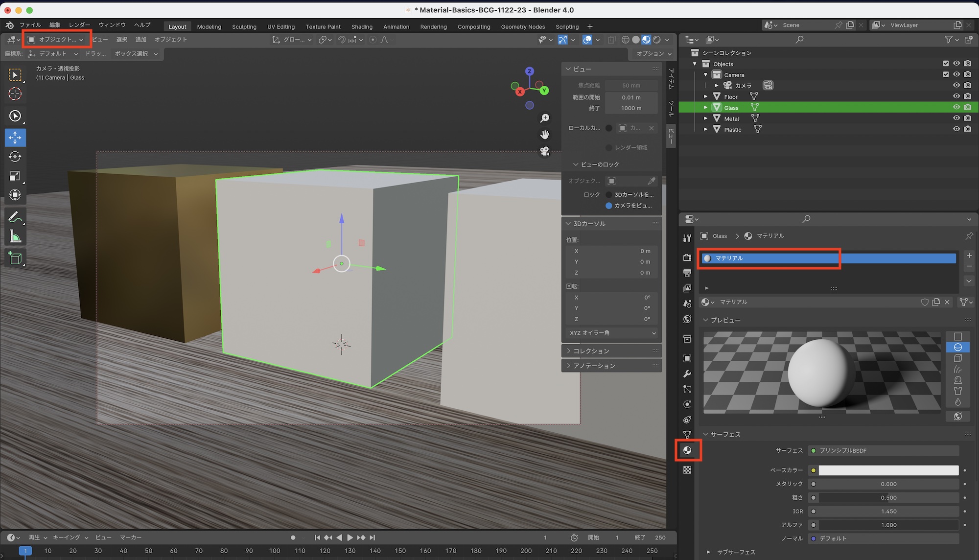
Task: Select the Annotate tool
Action: point(15,216)
